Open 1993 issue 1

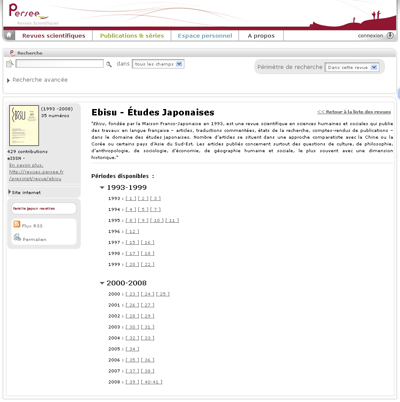(x=131, y=199)
